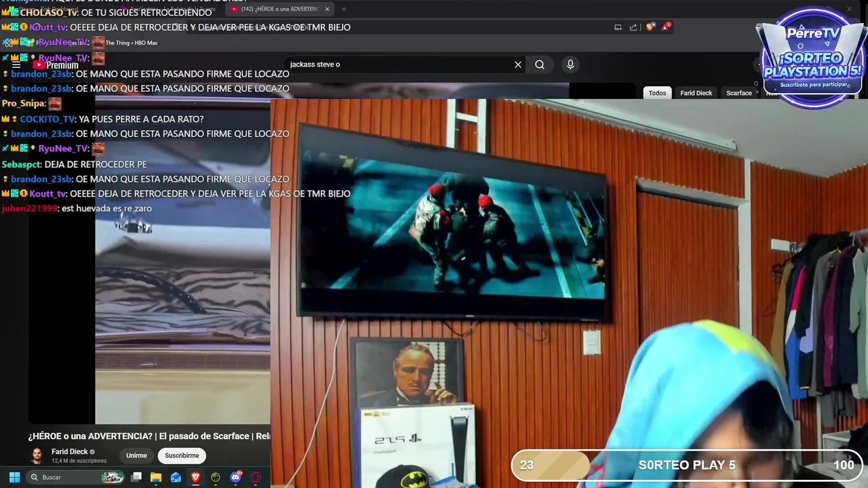This screenshot has height=488, width=868.
Task: Open the Brave Shields lion icon
Action: click(x=650, y=27)
